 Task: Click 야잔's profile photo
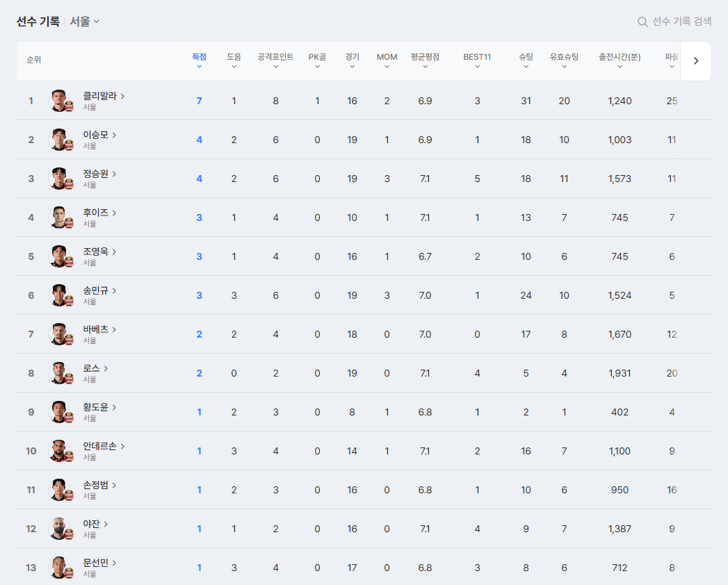[60, 529]
